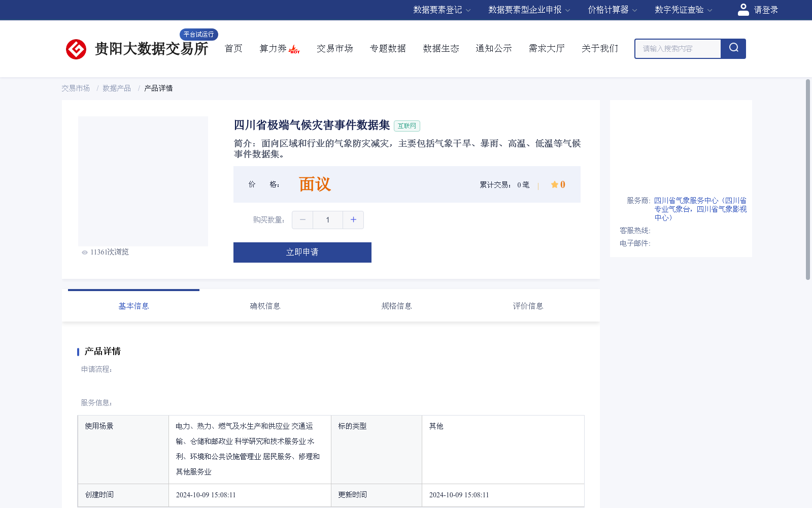812x508 pixels.
Task: Click the Guiyang Big Data Exchange logo
Action: (137, 49)
